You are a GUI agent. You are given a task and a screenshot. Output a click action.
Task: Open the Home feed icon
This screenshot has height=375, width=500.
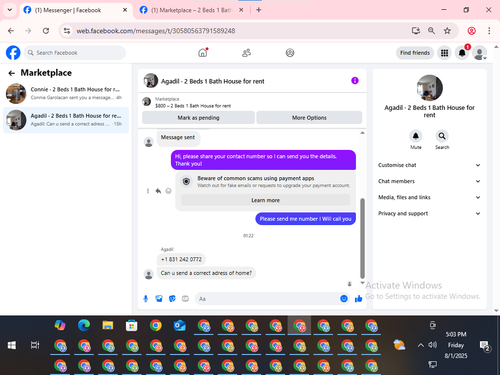(x=203, y=53)
